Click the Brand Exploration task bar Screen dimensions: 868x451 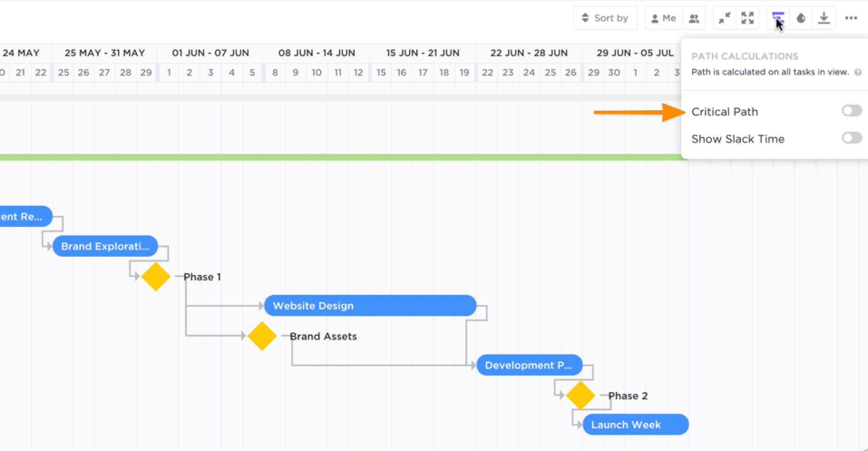(x=105, y=246)
